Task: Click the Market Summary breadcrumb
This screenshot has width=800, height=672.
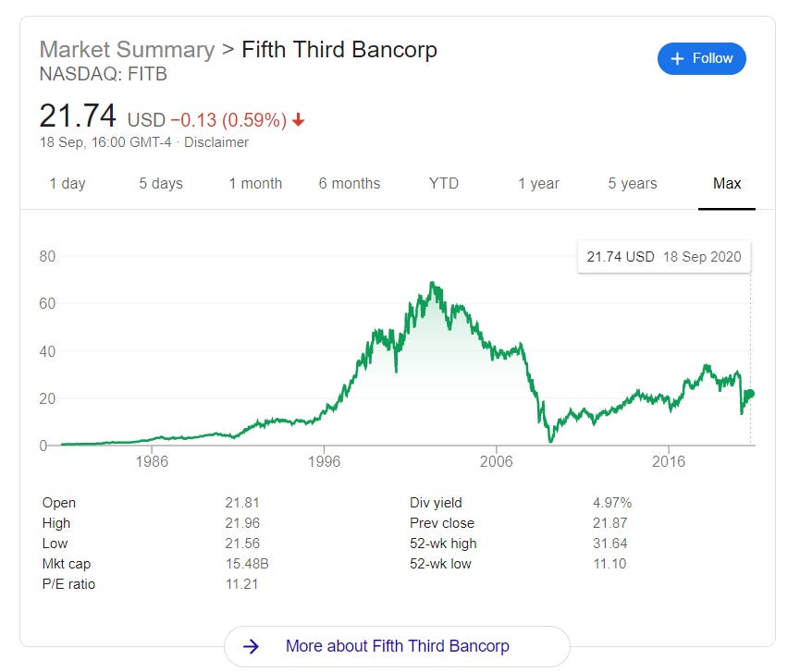Action: (126, 49)
